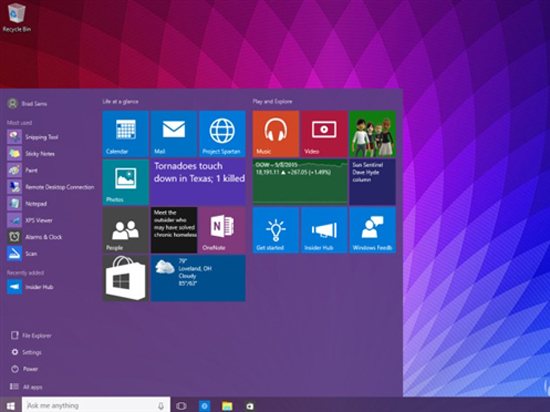Open Alarms & Clock app
This screenshot has width=550, height=412.
[x=35, y=237]
